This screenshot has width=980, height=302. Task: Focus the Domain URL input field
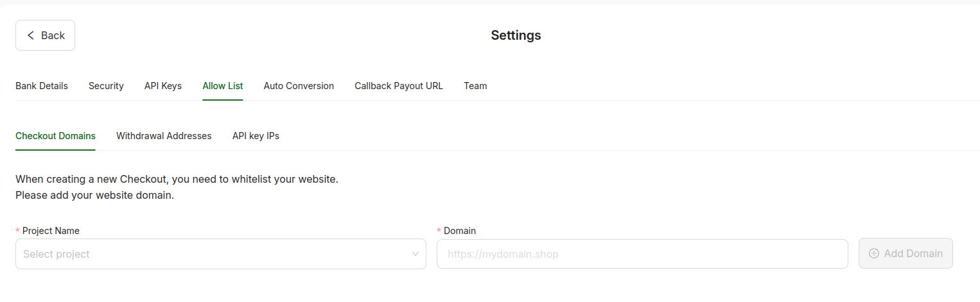pyautogui.click(x=642, y=254)
